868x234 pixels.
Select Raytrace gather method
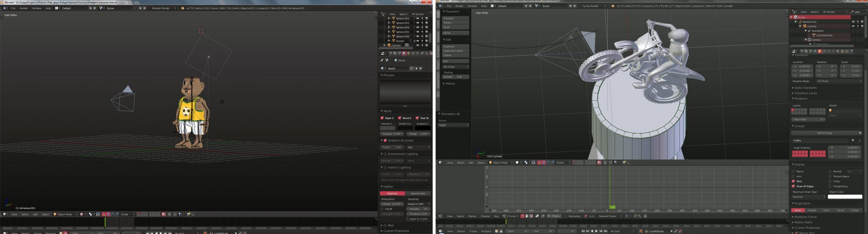[x=392, y=193]
